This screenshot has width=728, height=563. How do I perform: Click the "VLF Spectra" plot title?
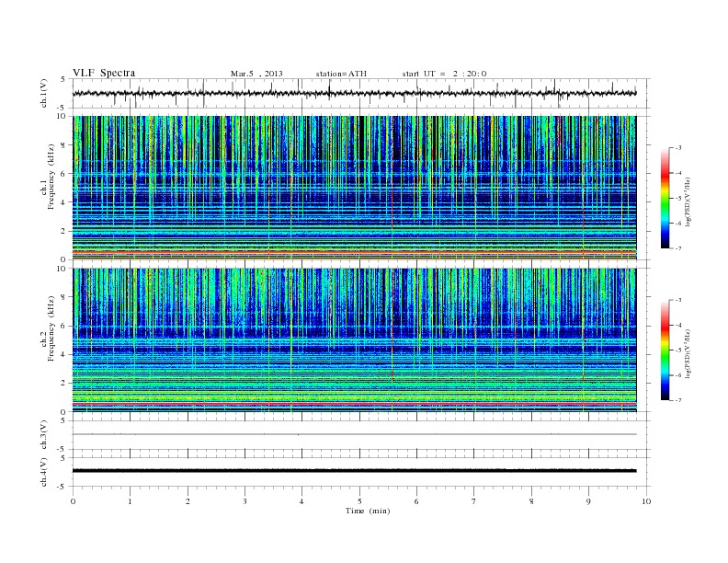104,74
